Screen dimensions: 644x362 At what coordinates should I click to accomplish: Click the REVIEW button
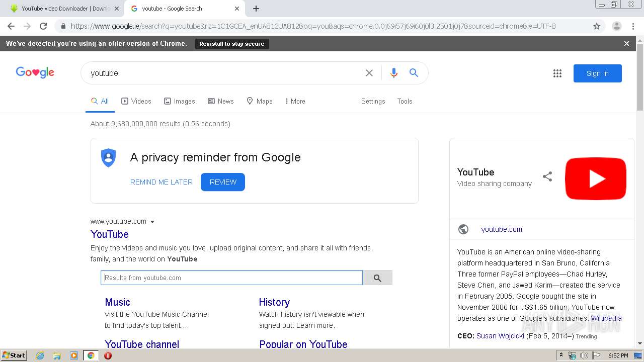223,182
